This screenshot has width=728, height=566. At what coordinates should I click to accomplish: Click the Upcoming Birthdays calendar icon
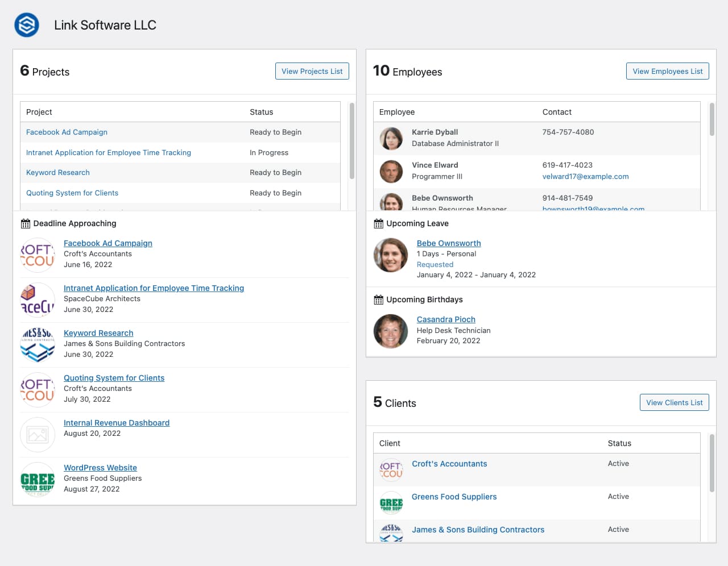click(378, 300)
